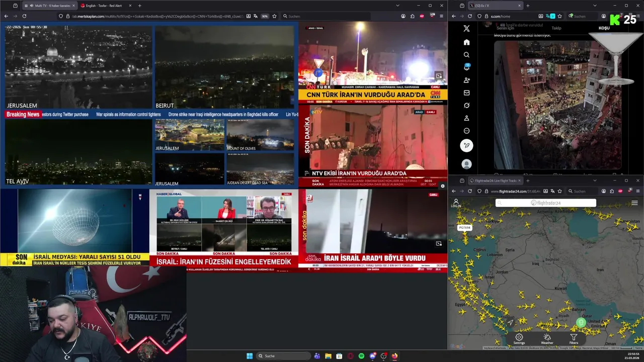Viewport: 644px width, 362px height.
Task: Open X Explore search icon in sidebar
Action: (466, 54)
